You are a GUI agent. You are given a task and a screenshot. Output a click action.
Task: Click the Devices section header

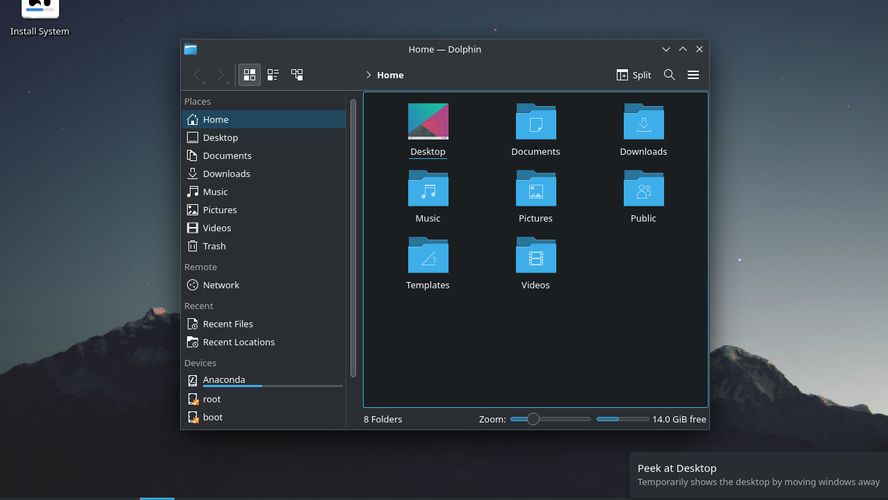click(200, 363)
